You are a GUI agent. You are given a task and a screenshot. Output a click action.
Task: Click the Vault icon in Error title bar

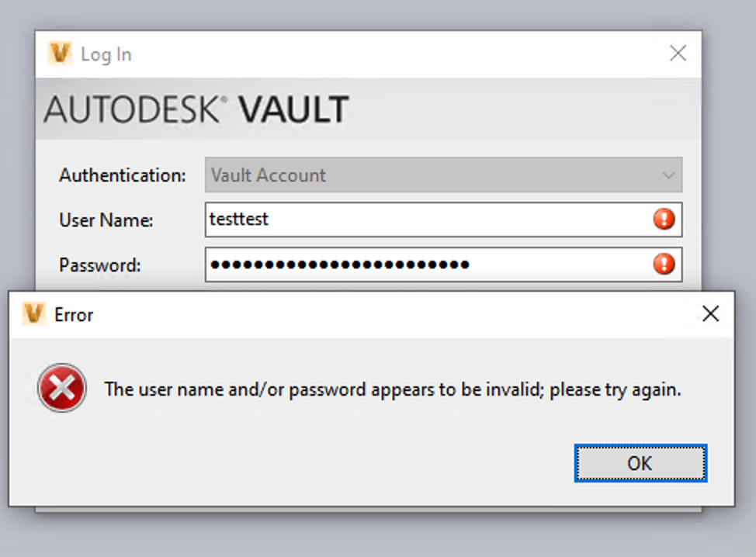pos(33,314)
